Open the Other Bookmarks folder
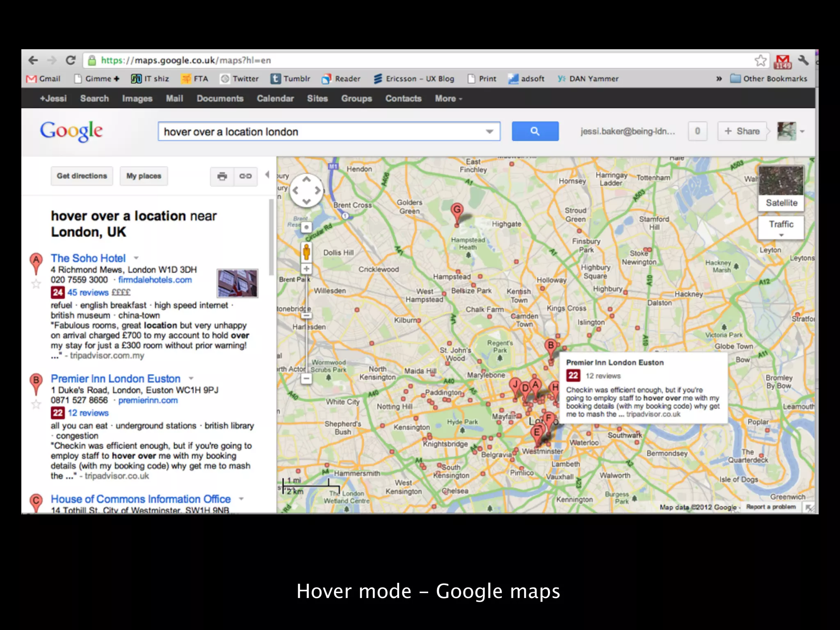 769,79
